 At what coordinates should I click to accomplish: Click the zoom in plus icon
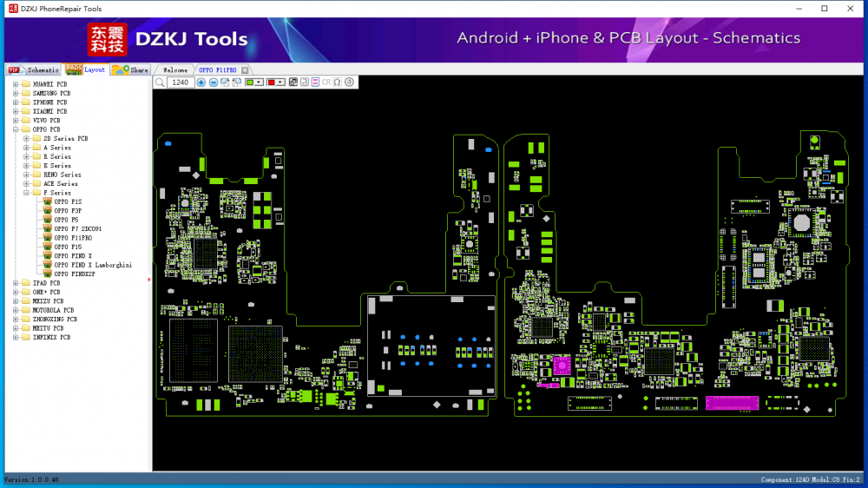click(x=201, y=82)
